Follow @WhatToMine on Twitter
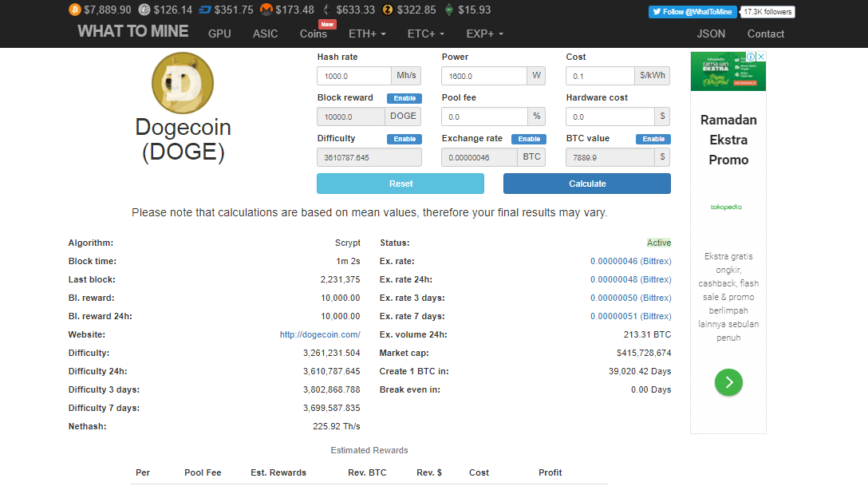This screenshot has height=490, width=868. click(692, 12)
